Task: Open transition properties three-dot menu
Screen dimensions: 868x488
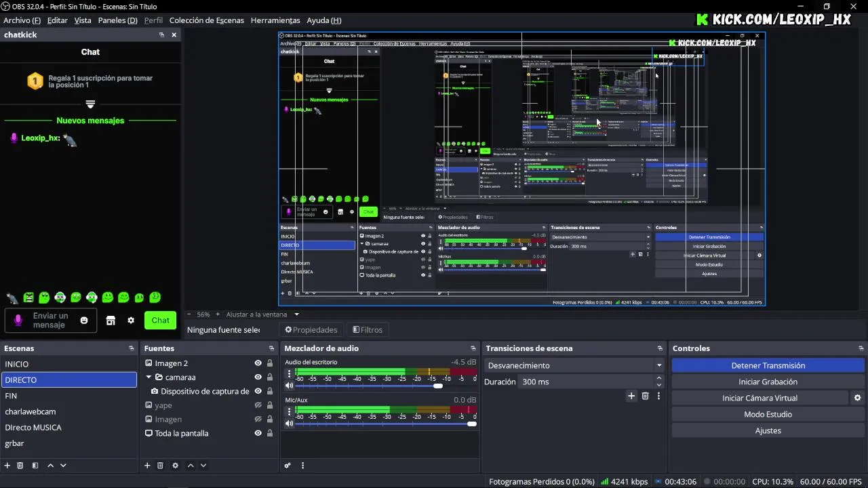Action: pos(658,396)
